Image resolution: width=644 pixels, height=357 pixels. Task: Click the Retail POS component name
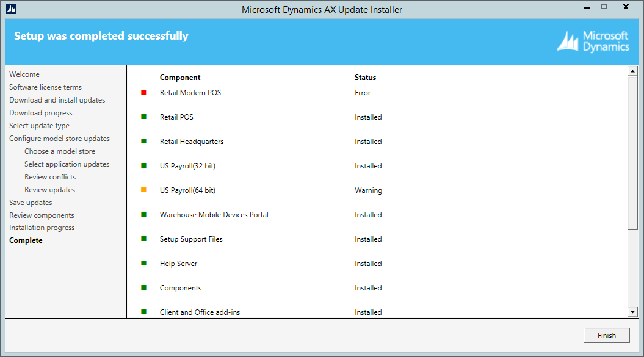(176, 117)
